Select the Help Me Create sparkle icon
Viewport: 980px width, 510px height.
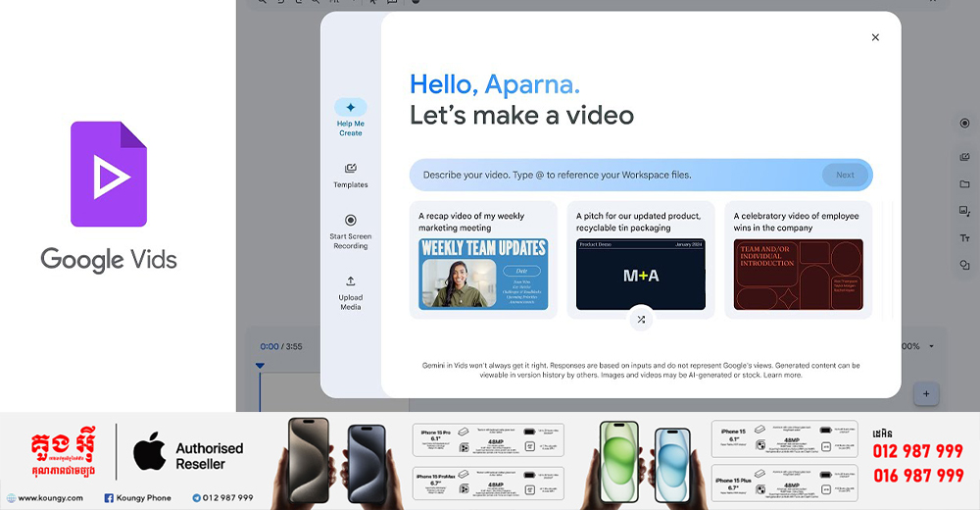coord(350,107)
